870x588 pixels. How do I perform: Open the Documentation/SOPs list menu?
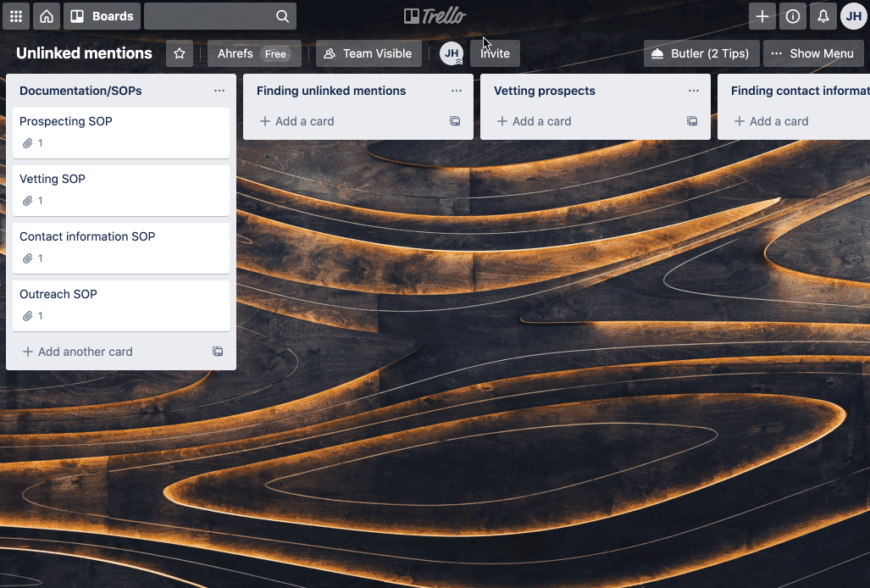coord(219,91)
